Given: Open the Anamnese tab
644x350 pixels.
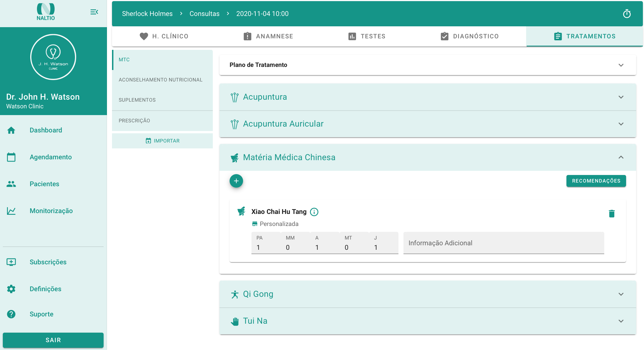Looking at the screenshot, I should click(x=268, y=36).
